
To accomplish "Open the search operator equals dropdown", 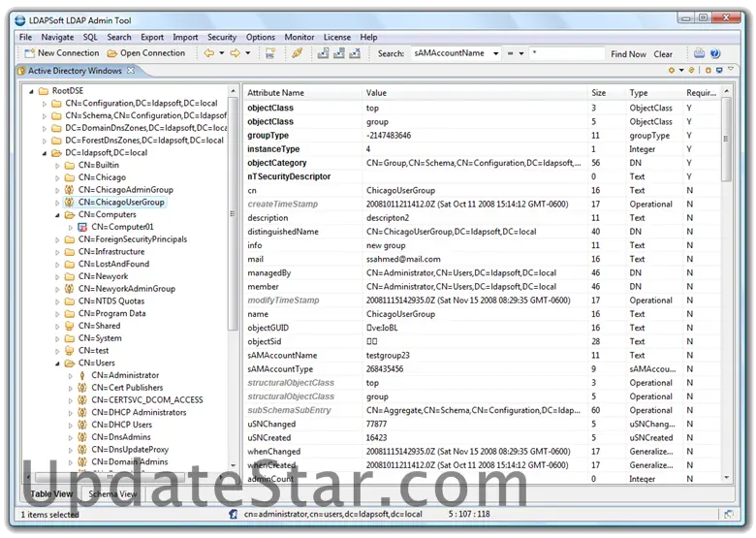I will click(x=520, y=54).
